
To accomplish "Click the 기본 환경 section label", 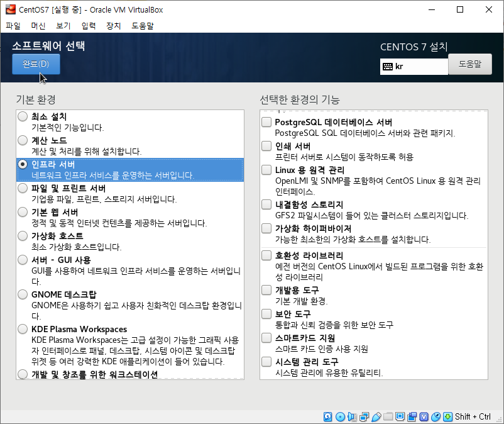I will point(36,100).
